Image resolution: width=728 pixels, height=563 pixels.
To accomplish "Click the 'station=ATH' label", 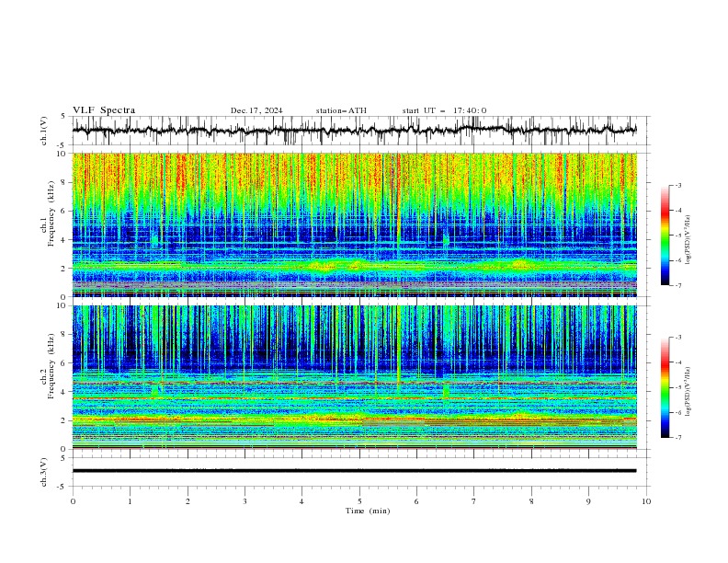I will (341, 110).
